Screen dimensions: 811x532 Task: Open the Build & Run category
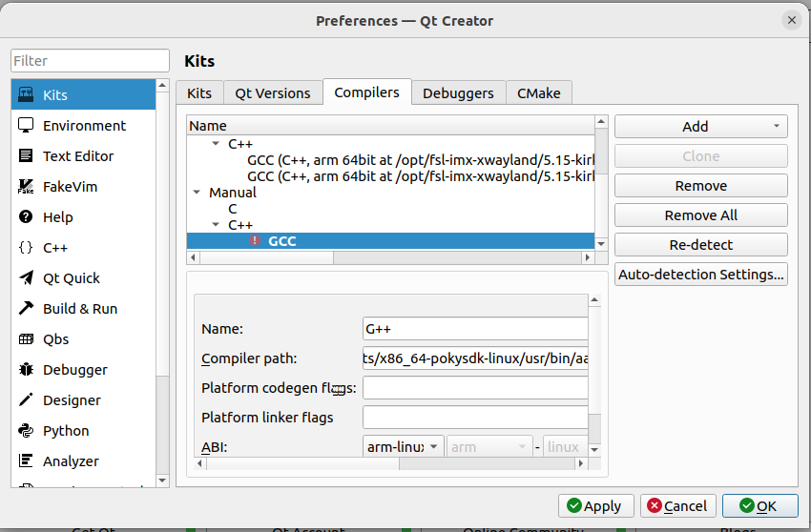(x=79, y=309)
